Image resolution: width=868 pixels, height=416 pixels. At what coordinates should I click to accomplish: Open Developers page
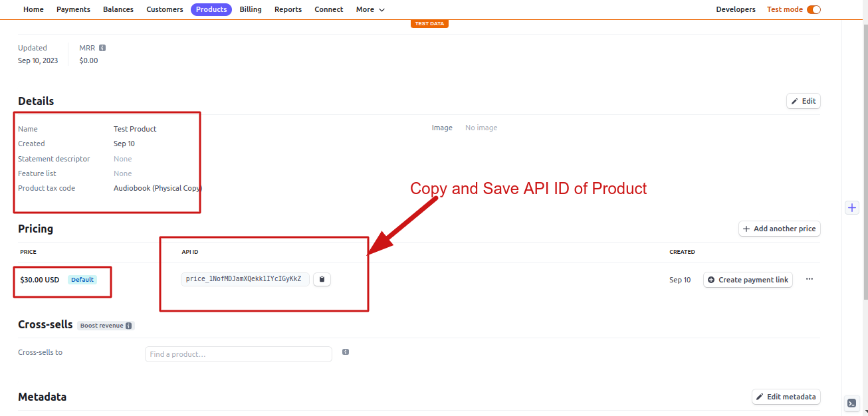pyautogui.click(x=736, y=9)
